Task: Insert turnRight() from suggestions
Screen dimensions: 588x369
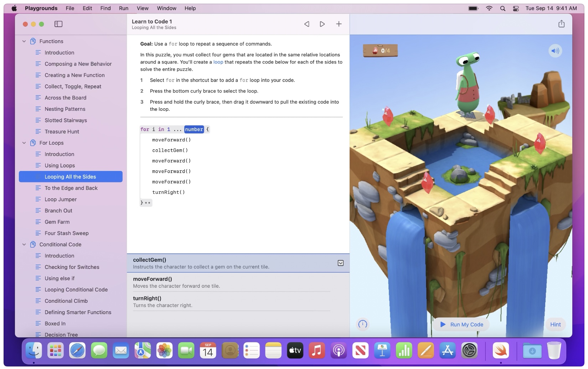Action: pos(232,301)
